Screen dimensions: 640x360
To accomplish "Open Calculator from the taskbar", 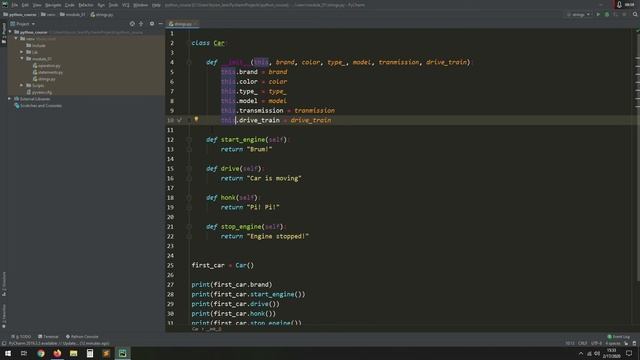I will point(90,353).
